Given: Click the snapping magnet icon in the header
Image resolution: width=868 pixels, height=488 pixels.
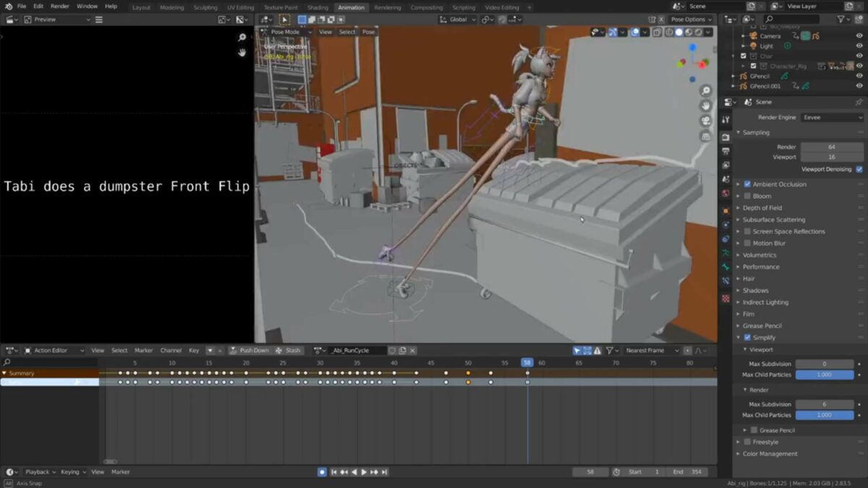Looking at the screenshot, I should coord(485,20).
